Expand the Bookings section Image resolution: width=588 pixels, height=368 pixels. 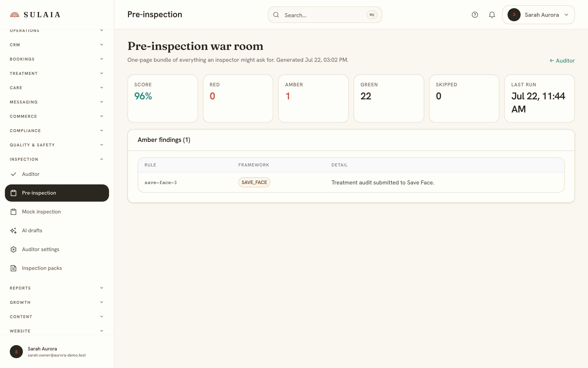[x=57, y=59]
